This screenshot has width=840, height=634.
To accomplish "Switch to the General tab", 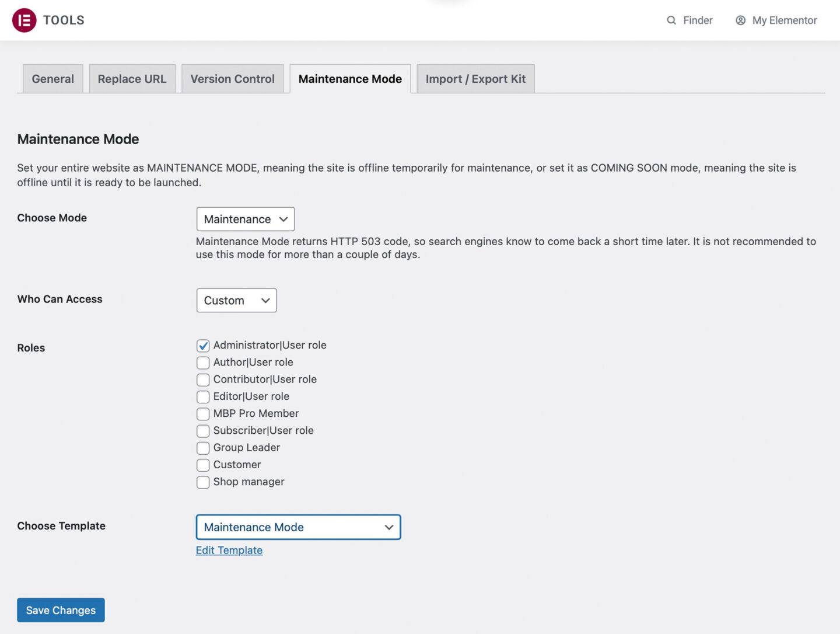I will (52, 79).
